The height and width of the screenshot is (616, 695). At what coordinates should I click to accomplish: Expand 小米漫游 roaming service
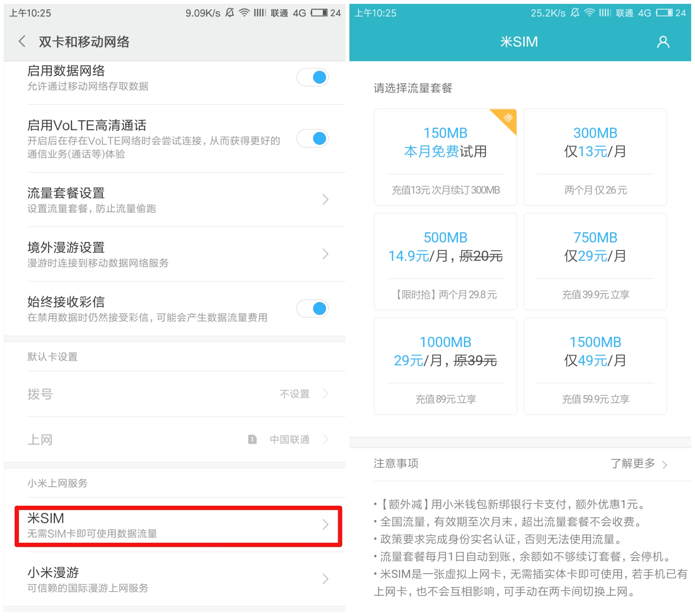(x=173, y=579)
